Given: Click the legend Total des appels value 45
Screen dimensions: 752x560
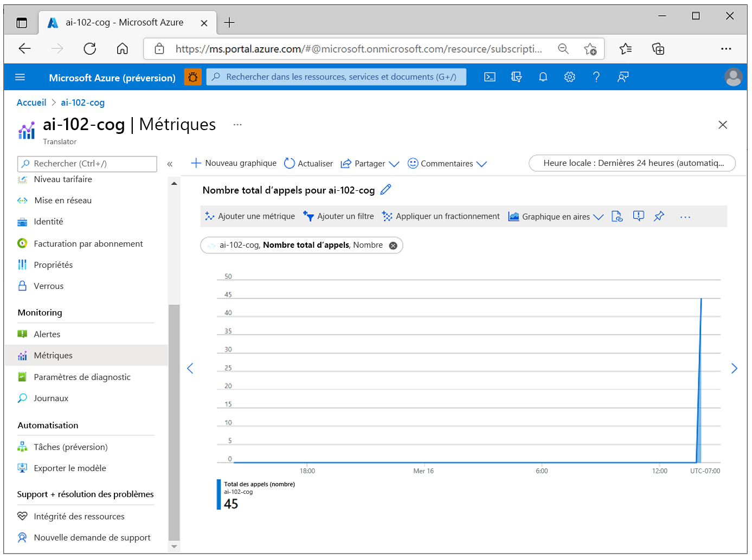Looking at the screenshot, I should pos(231,504).
